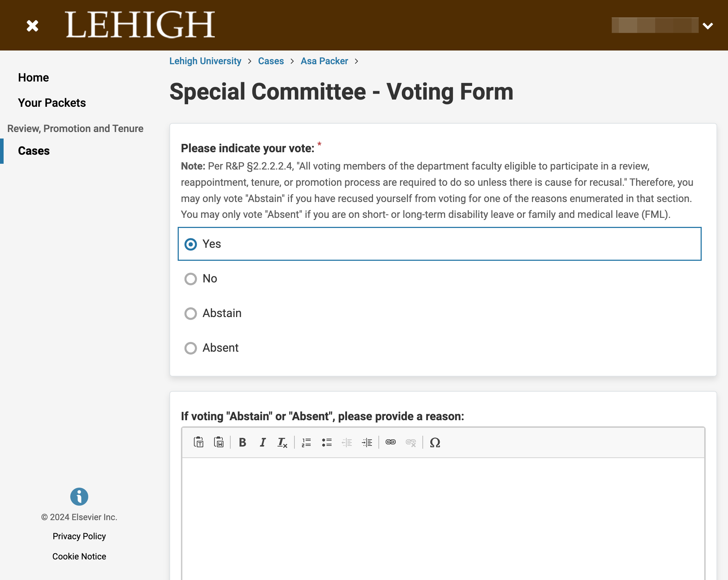Close the sidebar with the X icon

coord(32,26)
